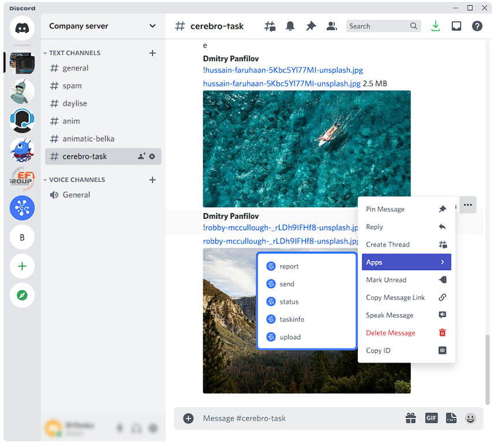Image resolution: width=497 pixels, height=448 pixels.
Task: Click the green download apps icon
Action: [x=436, y=27]
